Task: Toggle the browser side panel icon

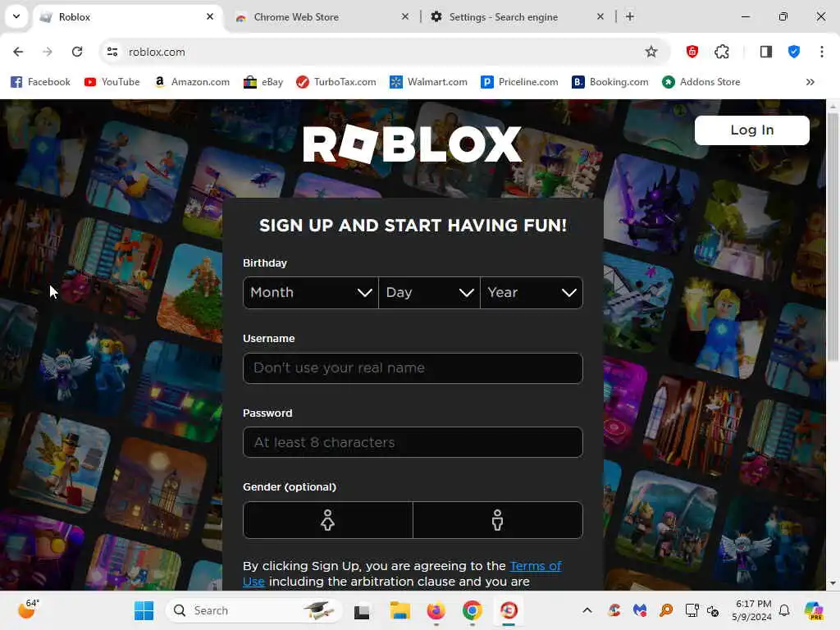Action: [x=765, y=52]
